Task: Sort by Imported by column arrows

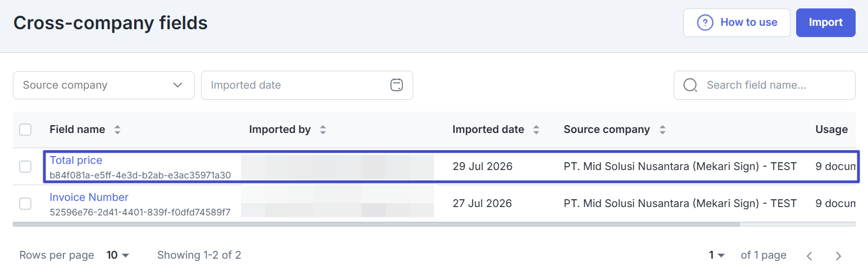Action: point(323,130)
